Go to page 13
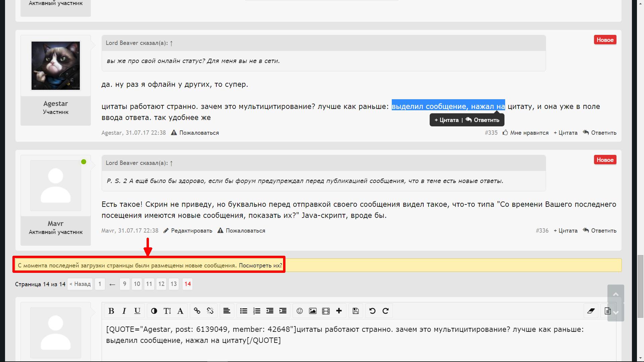Viewport: 644px width, 362px height. (x=173, y=284)
